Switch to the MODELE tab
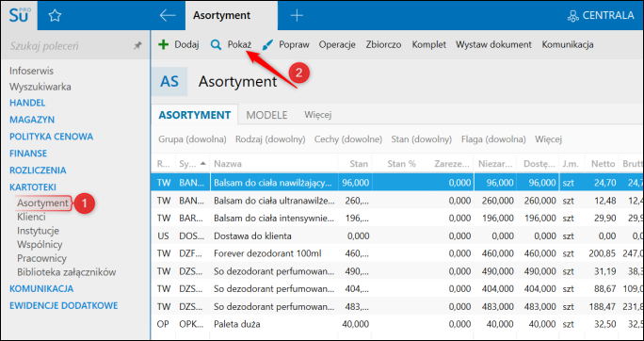The image size is (644, 341). 267,115
